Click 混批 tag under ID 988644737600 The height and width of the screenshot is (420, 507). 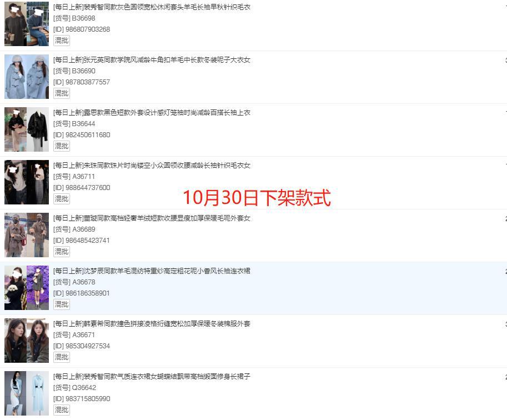click(x=62, y=199)
